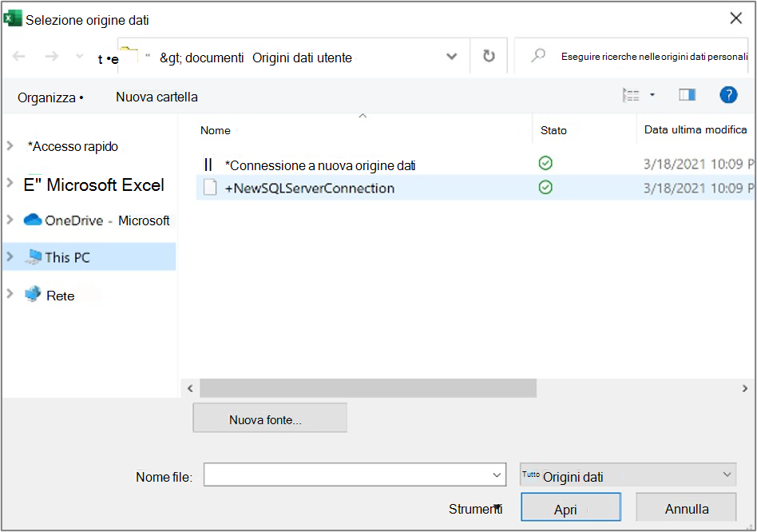Open the Strumenti dropdown menu
Viewport: 757px width, 532px height.
pyautogui.click(x=476, y=509)
